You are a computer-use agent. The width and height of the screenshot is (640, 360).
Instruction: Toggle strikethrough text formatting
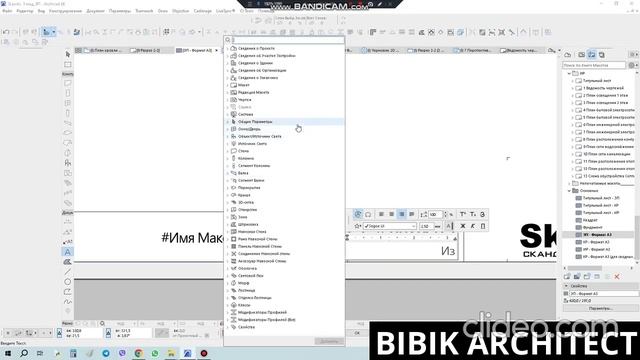(x=482, y=214)
